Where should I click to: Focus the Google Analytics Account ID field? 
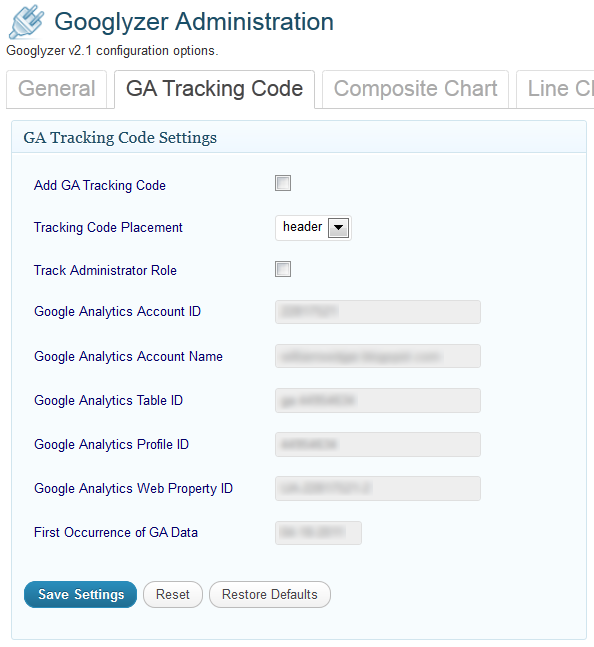click(x=378, y=312)
